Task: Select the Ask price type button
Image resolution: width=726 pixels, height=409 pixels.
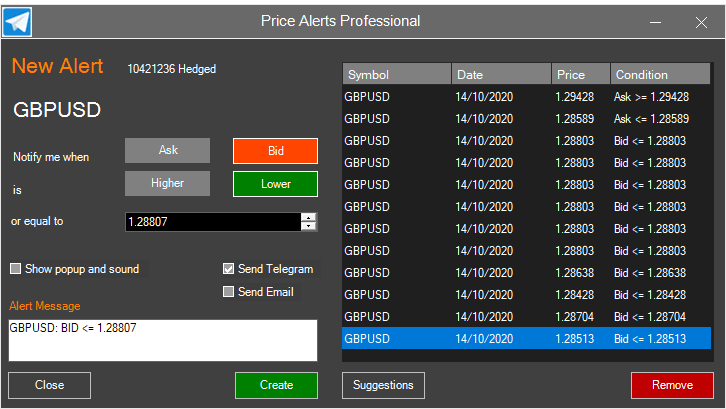Action: tap(168, 150)
